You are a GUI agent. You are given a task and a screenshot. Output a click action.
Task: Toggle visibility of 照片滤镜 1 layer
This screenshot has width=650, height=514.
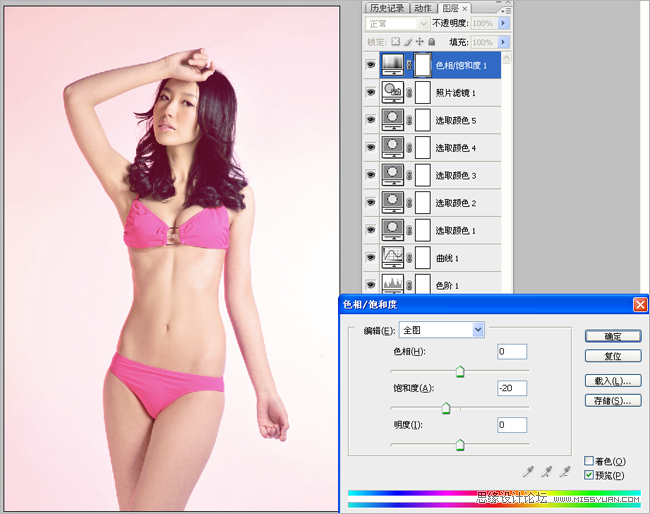[x=371, y=92]
